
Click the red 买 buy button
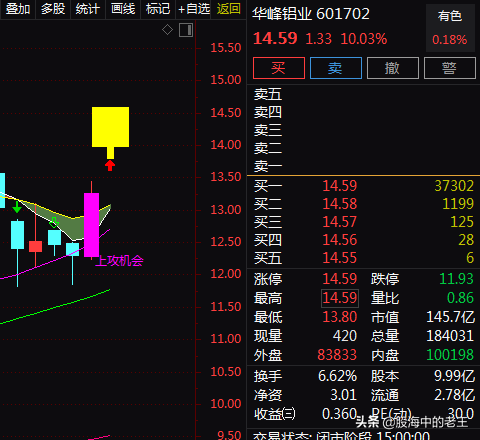(279, 68)
